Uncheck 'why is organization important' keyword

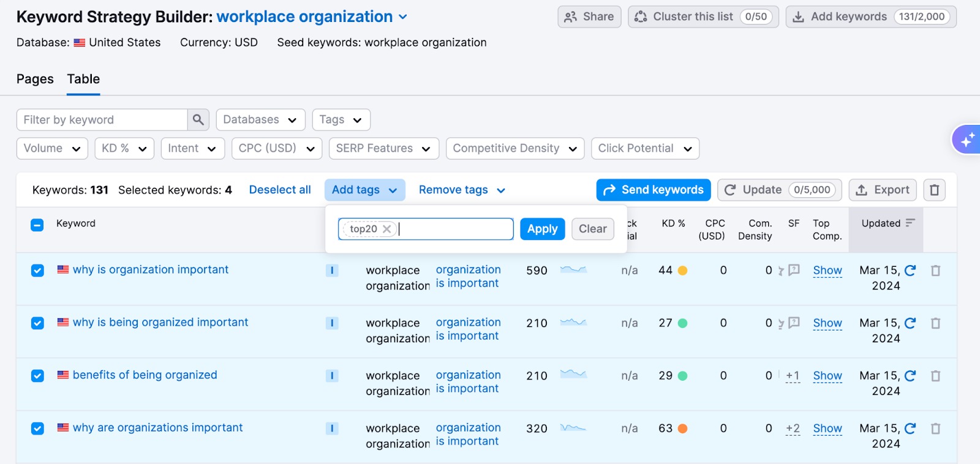click(x=37, y=271)
